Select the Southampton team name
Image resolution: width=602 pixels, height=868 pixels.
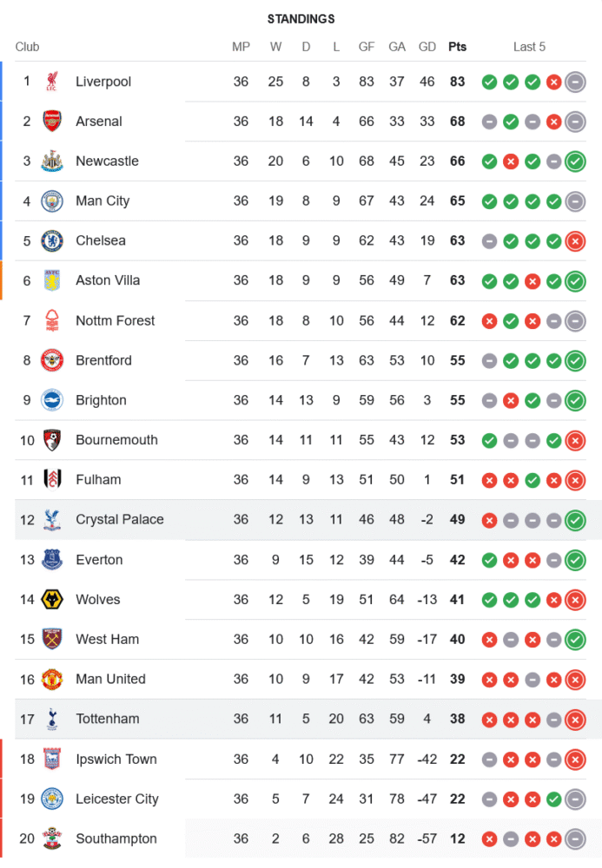[116, 838]
